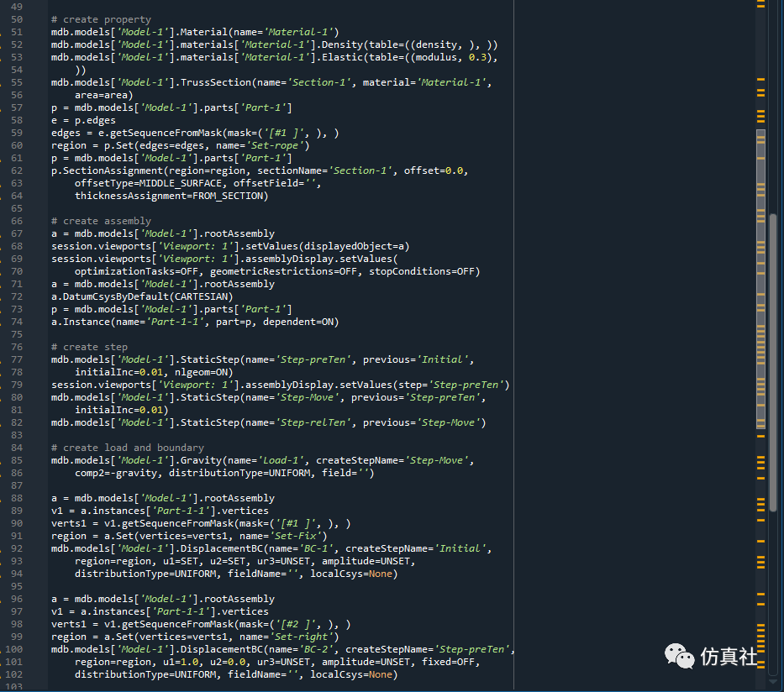Click line number 84 in the gutter
The image size is (784, 692).
(17, 448)
